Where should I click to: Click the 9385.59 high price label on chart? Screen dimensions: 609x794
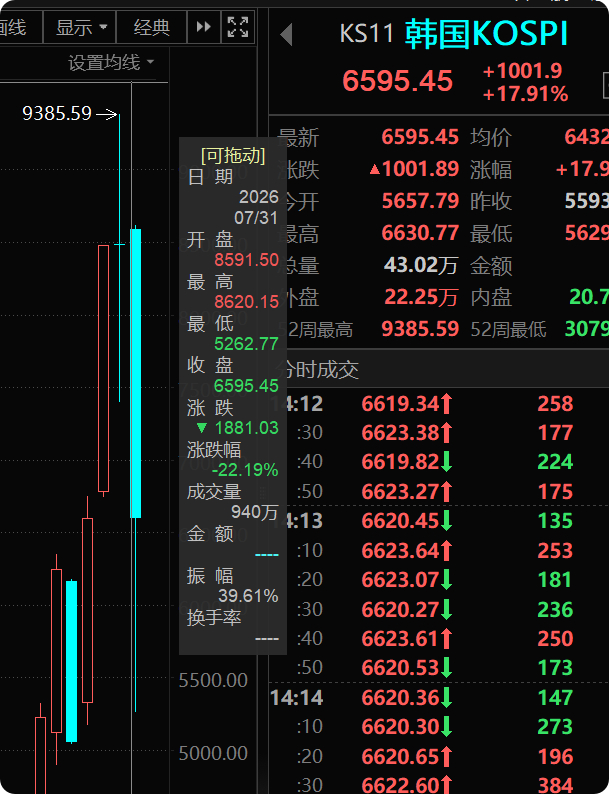tap(57, 113)
